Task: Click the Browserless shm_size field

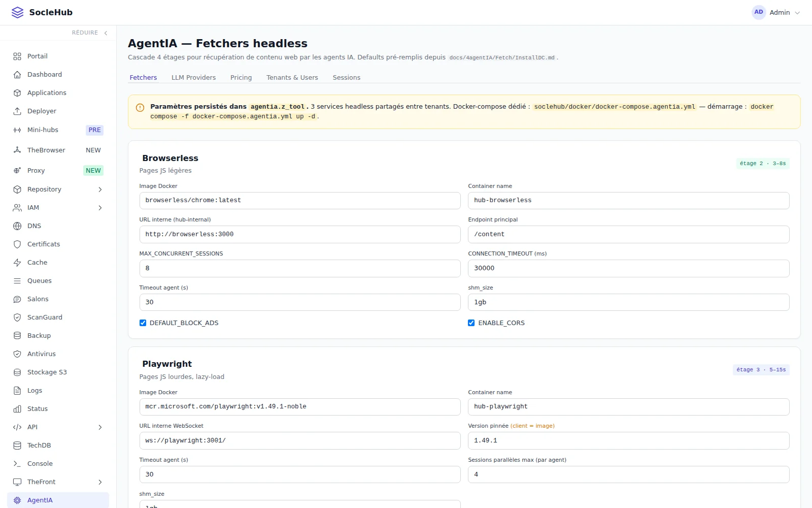Action: pos(629,302)
